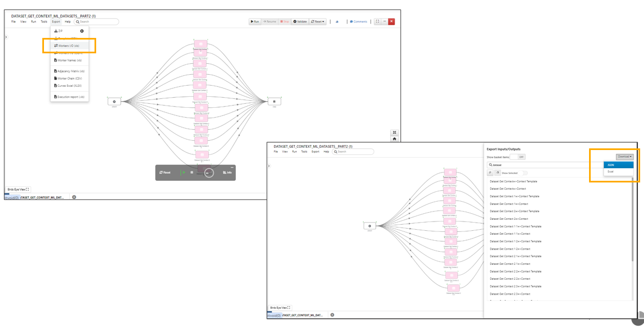The width and height of the screenshot is (644, 327).
Task: Open the Comments link
Action: click(x=358, y=21)
